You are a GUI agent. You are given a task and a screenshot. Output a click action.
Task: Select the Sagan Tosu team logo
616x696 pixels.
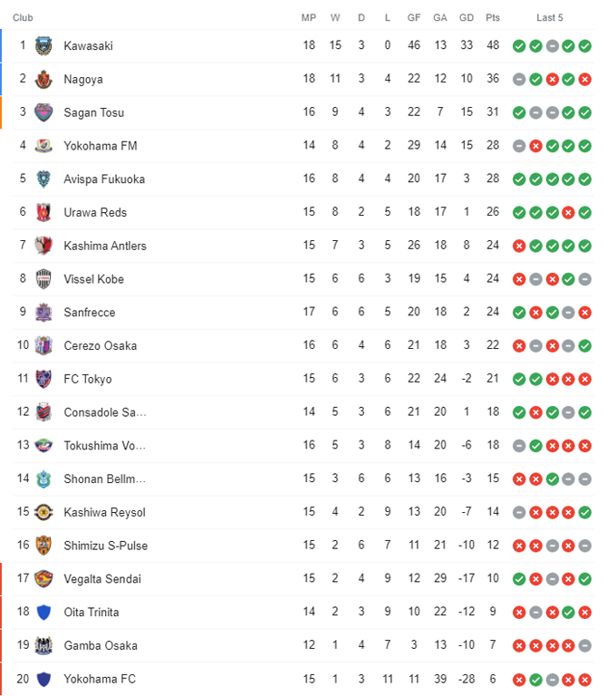pyautogui.click(x=43, y=113)
